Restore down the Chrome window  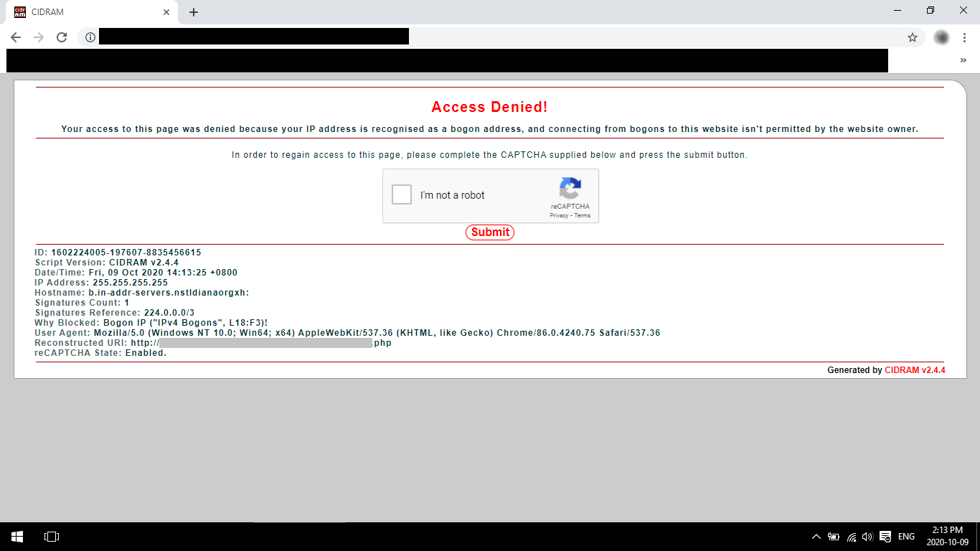point(930,10)
